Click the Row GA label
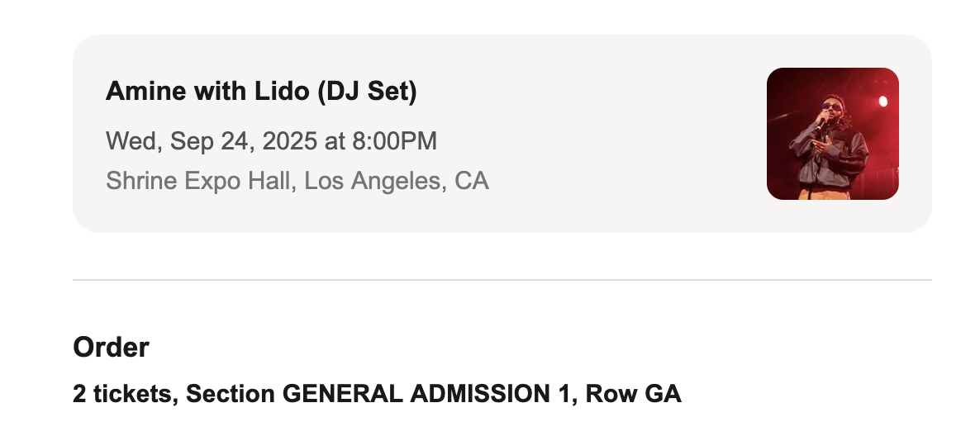Viewport: 980px width, 436px height. (633, 394)
